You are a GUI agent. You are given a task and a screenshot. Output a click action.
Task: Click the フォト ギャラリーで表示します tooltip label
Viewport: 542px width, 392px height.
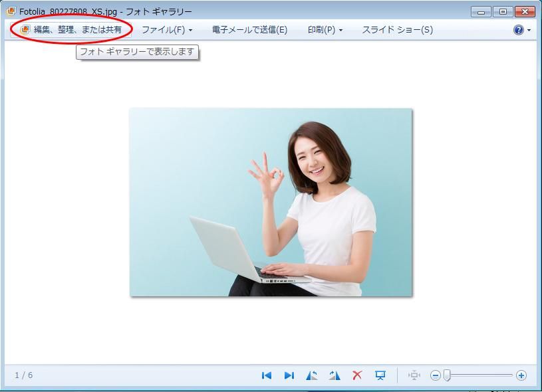point(136,52)
